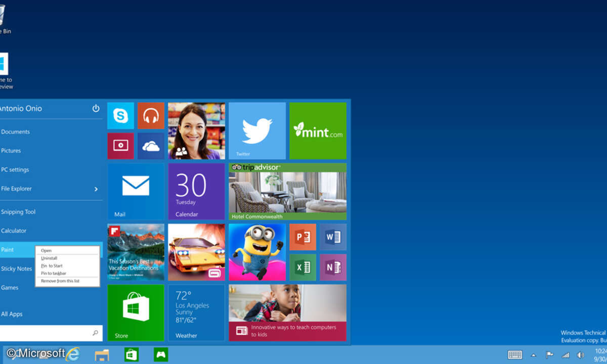Select the Welcome to Preview desktop icon
The width and height of the screenshot is (607, 364).
coord(5,71)
